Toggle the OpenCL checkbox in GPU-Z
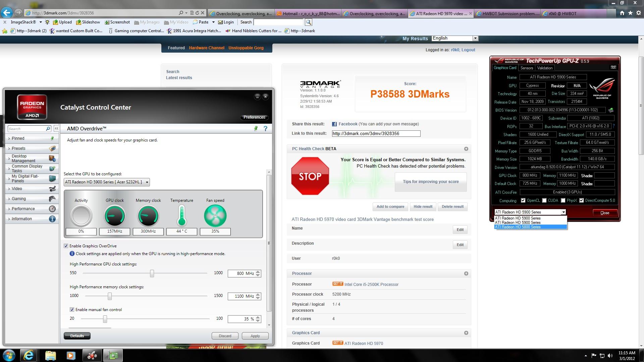The width and height of the screenshot is (644, 362). pyautogui.click(x=523, y=200)
